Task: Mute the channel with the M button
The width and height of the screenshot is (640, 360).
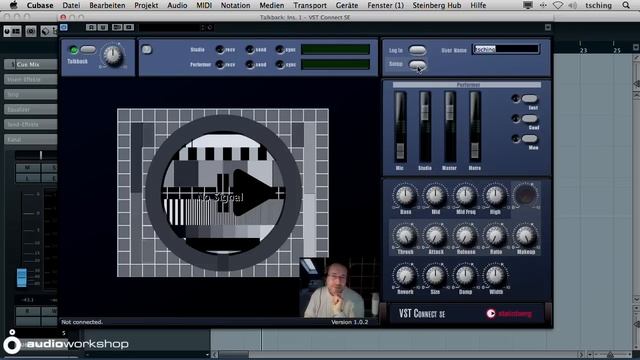Action: [x=28, y=168]
